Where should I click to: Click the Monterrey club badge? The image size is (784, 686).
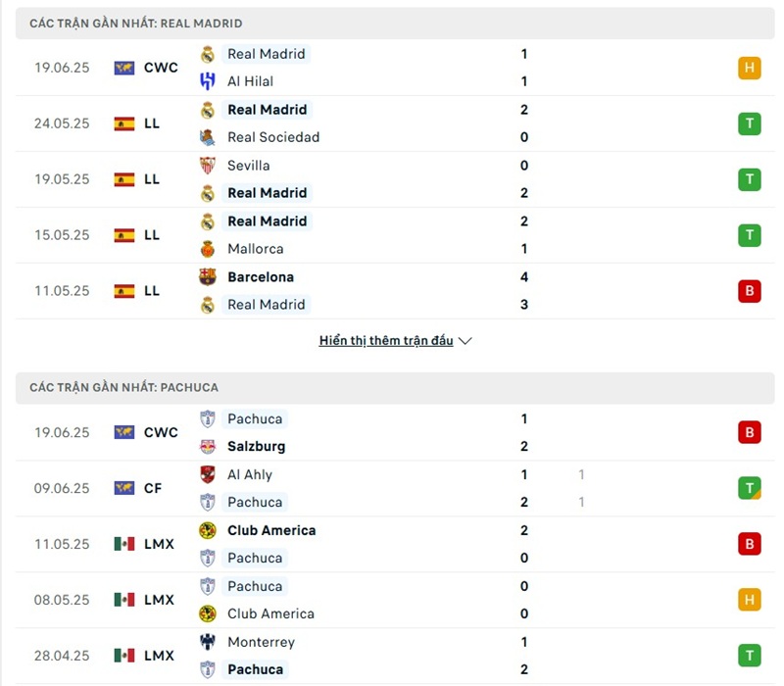(207, 642)
